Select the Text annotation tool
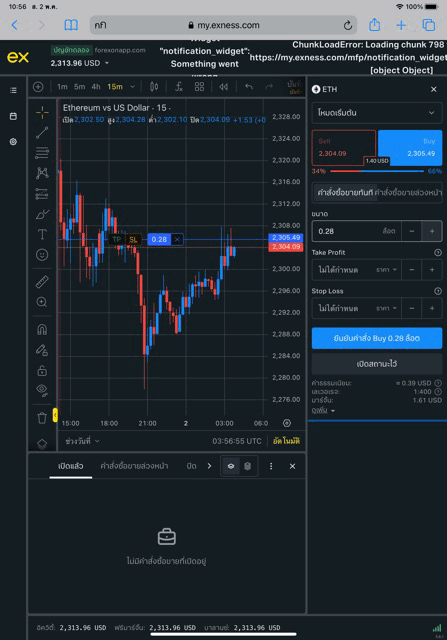This screenshot has height=640, width=447. click(42, 234)
